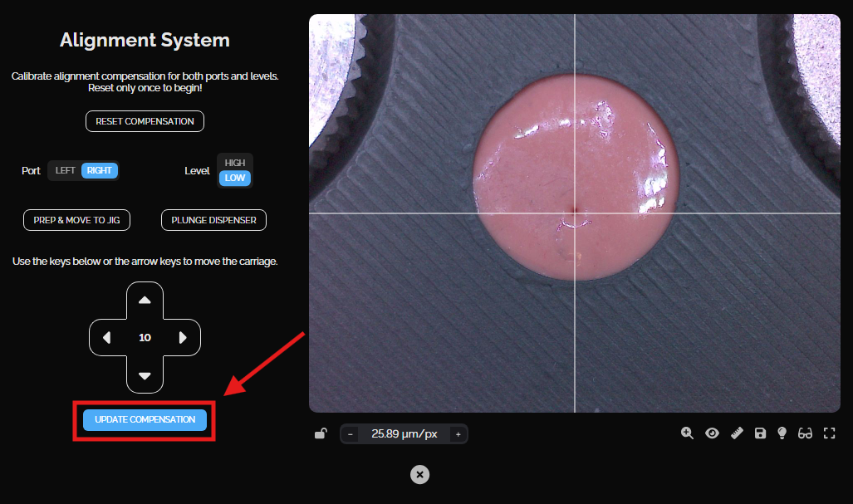Screen dimensions: 853x504
Task: Set level to LOW
Action: pyautogui.click(x=235, y=179)
